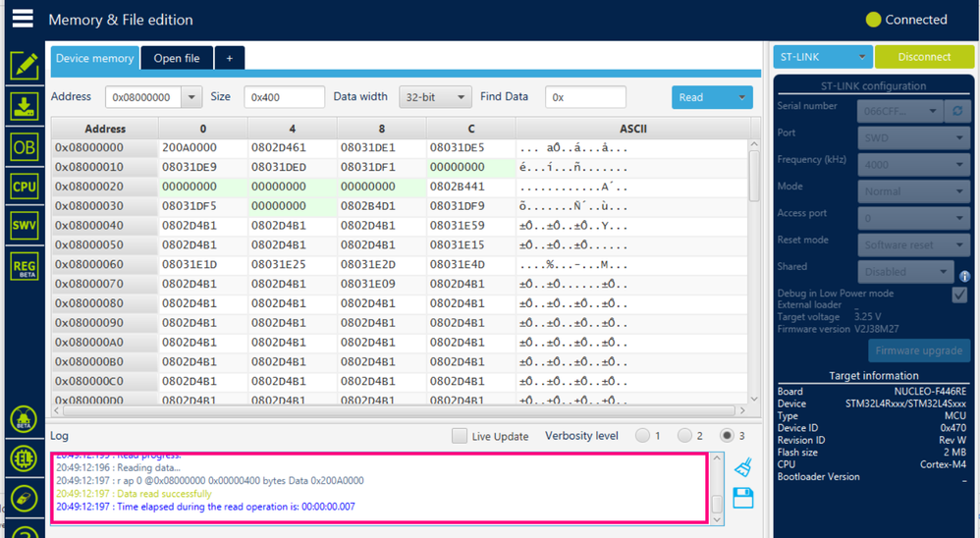
Task: Clear the log with broom icon
Action: pyautogui.click(x=743, y=467)
